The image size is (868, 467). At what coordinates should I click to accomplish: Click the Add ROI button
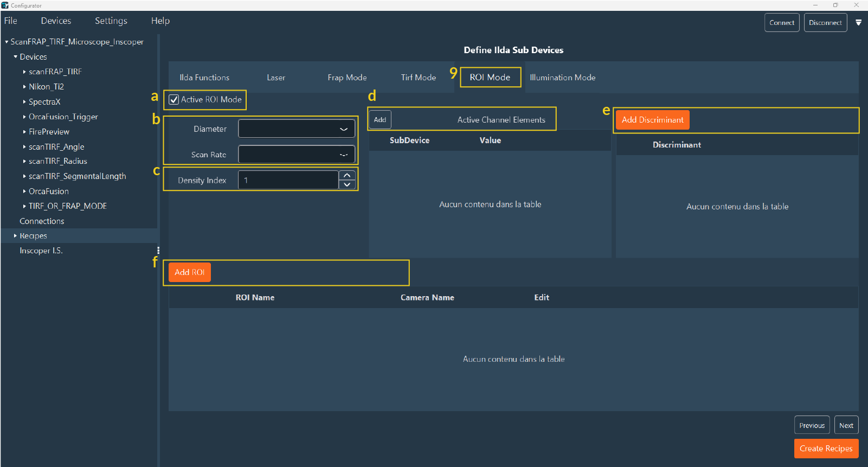189,272
